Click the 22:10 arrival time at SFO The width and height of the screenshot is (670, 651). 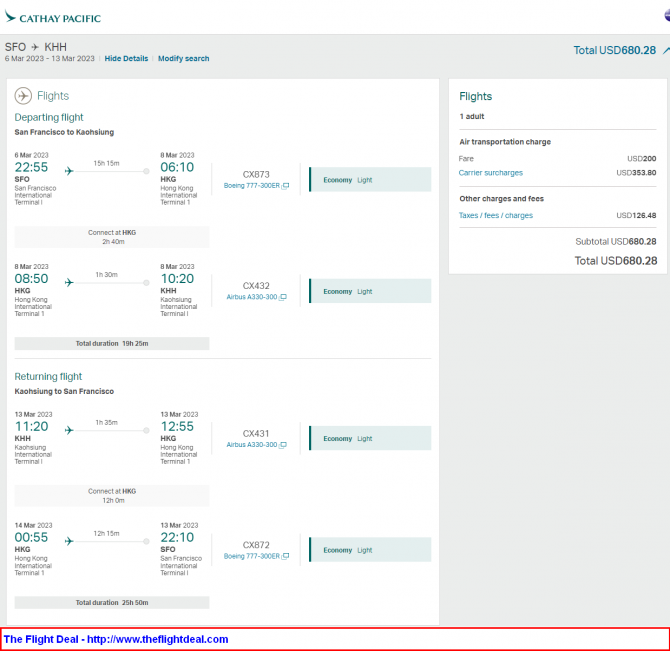[177, 537]
